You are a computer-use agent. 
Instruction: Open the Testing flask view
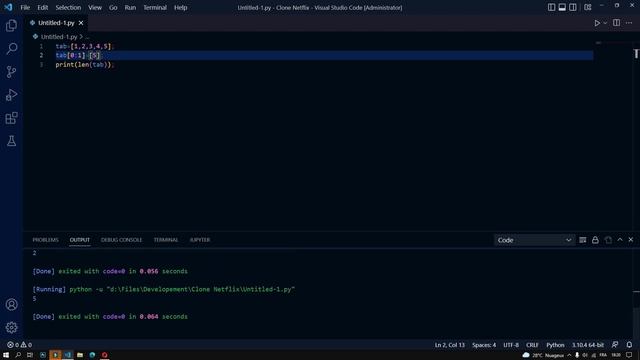tap(11, 141)
